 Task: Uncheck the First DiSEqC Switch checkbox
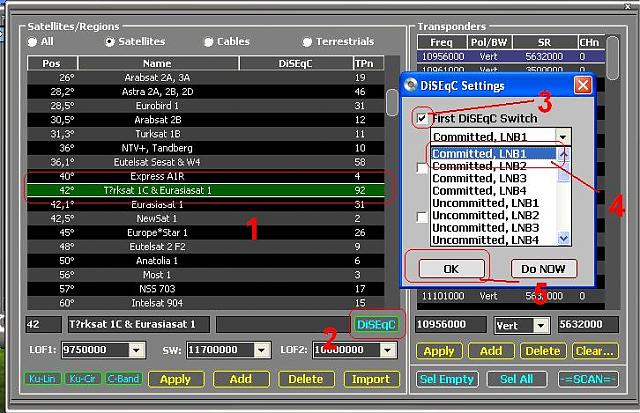click(422, 119)
